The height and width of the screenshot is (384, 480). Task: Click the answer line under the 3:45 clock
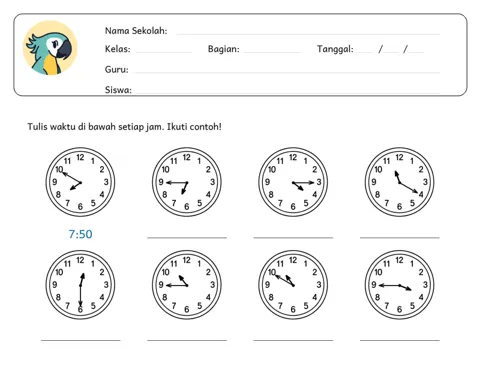coord(400,340)
